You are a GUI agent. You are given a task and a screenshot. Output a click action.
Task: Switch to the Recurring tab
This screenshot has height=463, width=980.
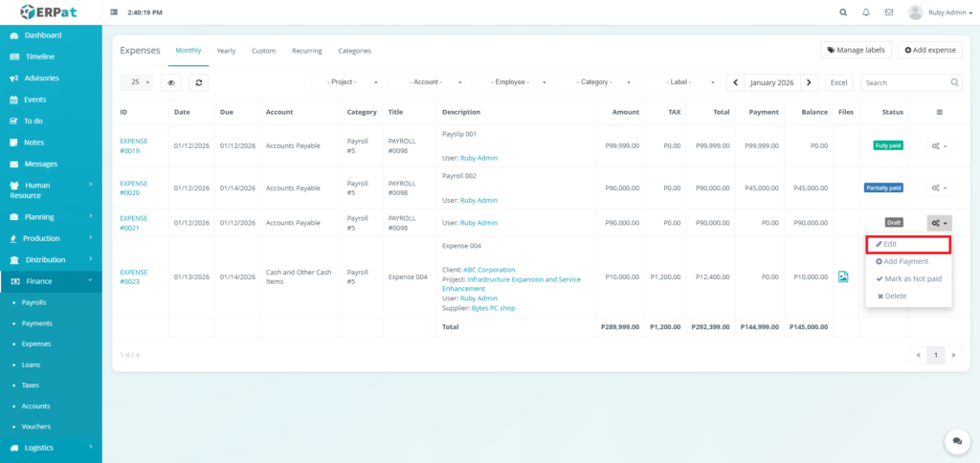pyautogui.click(x=306, y=50)
